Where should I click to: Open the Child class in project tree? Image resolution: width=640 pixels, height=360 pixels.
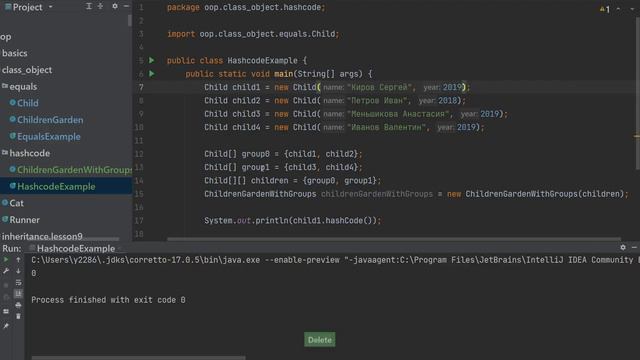tap(27, 103)
